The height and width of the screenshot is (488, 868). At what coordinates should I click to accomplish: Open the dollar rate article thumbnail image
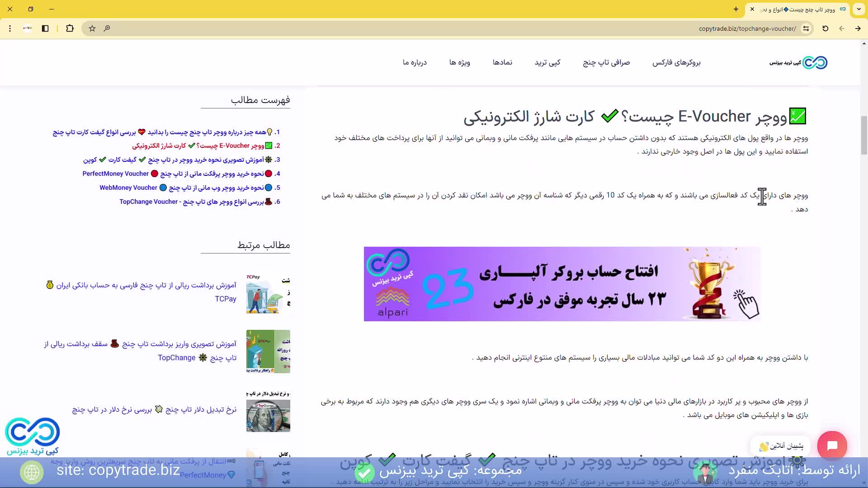[x=268, y=415]
